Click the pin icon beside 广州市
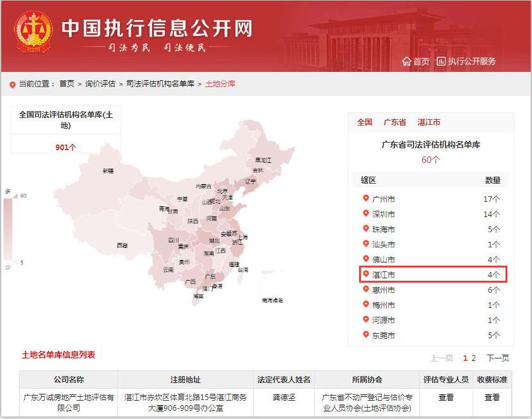The height and width of the screenshot is (419, 532). pyautogui.click(x=366, y=198)
